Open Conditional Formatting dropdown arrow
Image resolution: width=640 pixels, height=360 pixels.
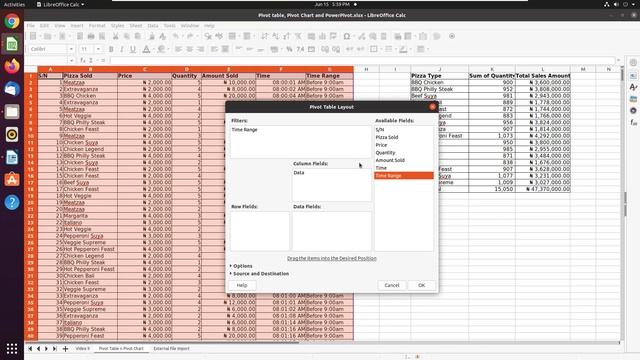click(427, 49)
